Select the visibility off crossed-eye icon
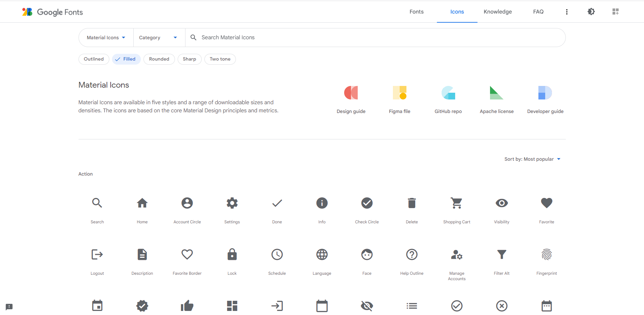Screen dimensions: 644x315 point(367,306)
